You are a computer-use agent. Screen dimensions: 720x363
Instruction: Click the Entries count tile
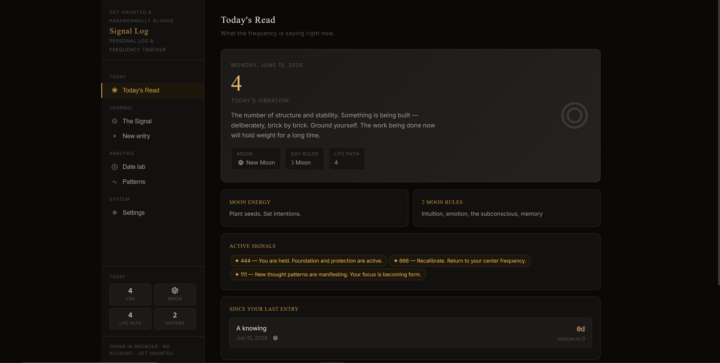click(x=174, y=318)
